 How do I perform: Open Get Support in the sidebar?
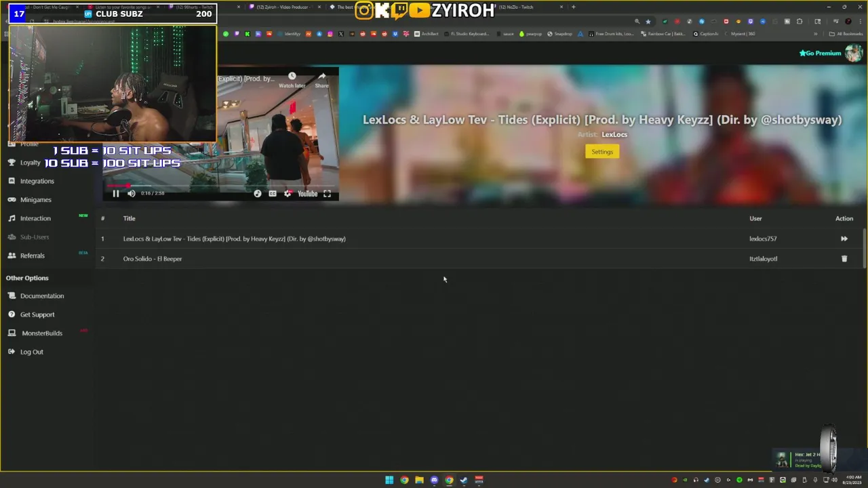pos(37,314)
